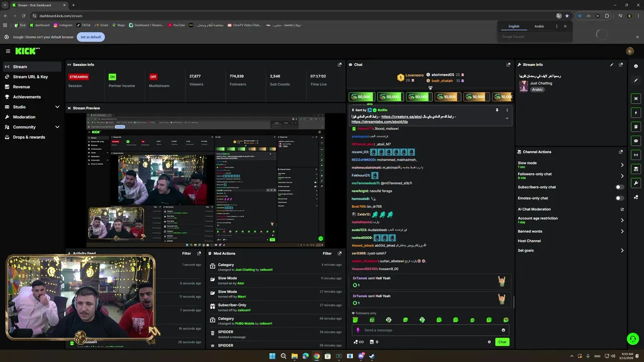Open the creators.sa/absi link
This screenshot has height=362, width=644.
point(401,117)
